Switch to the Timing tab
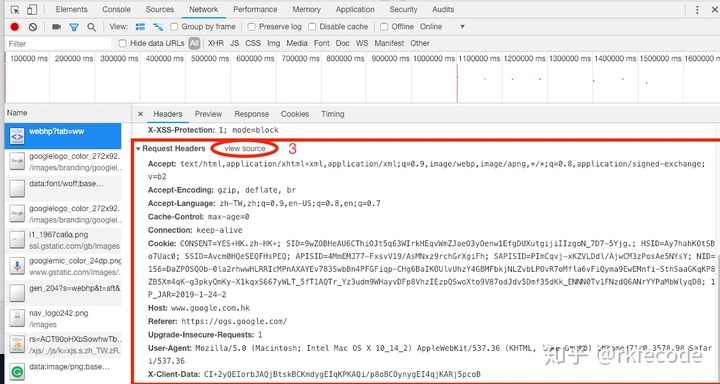 (333, 114)
